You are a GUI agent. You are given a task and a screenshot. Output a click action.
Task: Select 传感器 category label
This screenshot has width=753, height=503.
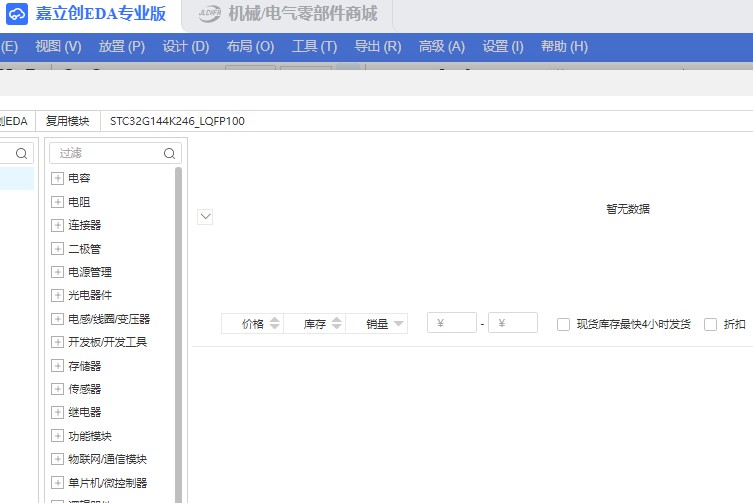85,389
